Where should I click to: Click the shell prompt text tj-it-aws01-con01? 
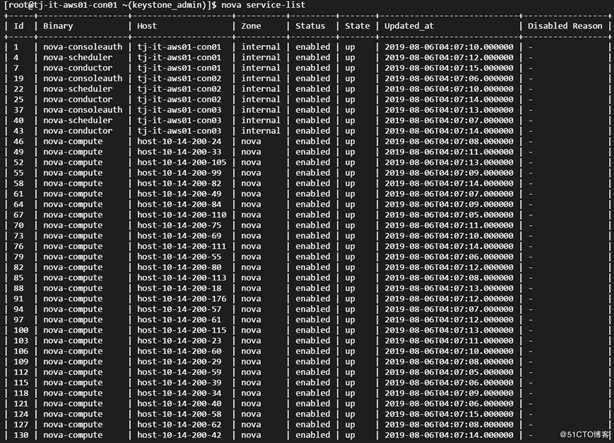[x=78, y=5]
